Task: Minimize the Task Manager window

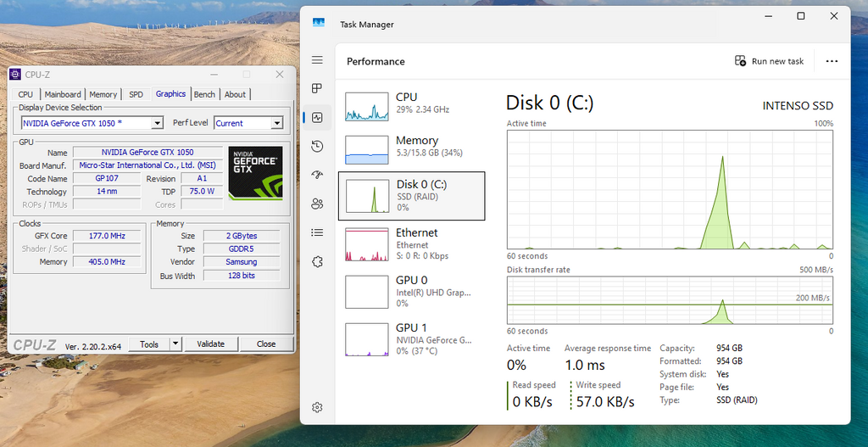Action: [x=768, y=16]
